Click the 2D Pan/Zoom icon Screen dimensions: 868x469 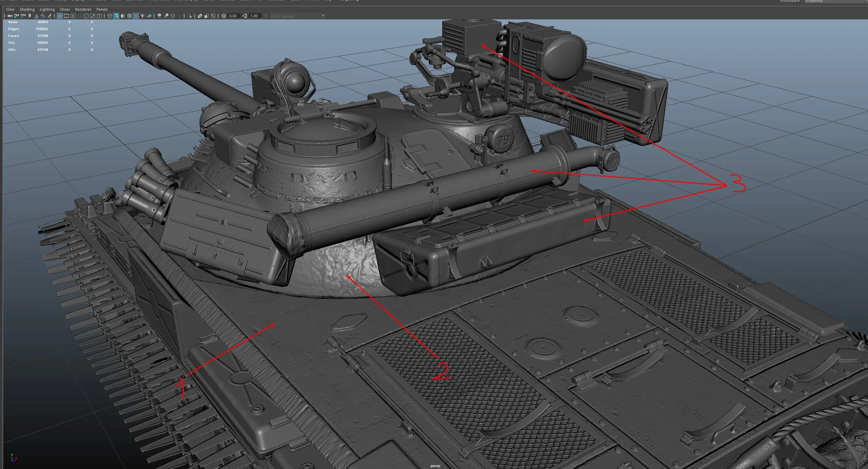[43, 16]
